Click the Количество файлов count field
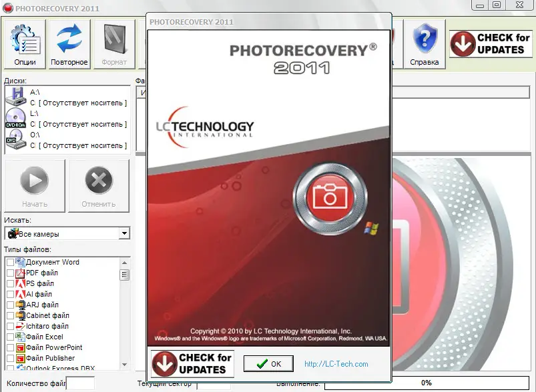The image size is (536, 392). 80,383
